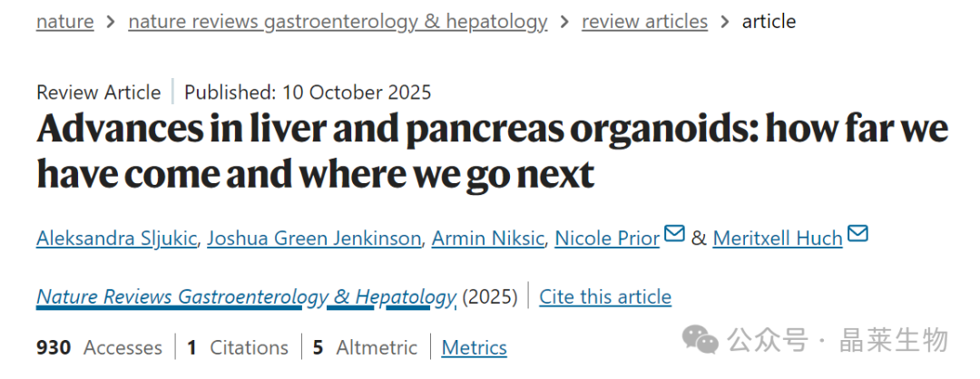
Task: Open author Joshua Green Jenkinson's link
Action: [x=314, y=238]
